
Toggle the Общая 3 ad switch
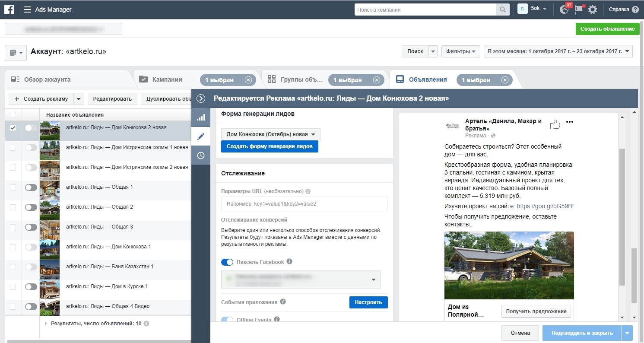tap(31, 227)
